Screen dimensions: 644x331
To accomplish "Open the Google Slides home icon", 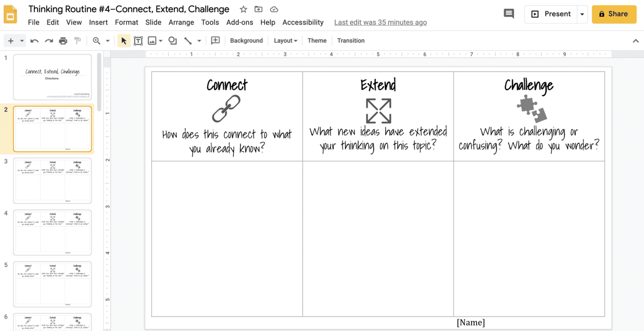I will (x=11, y=14).
